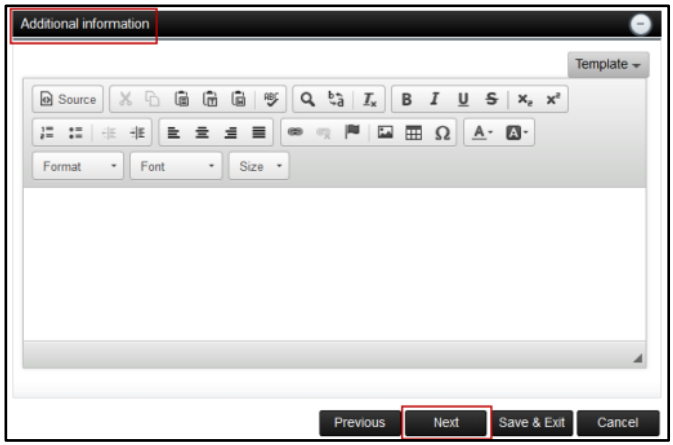Image resolution: width=673 pixels, height=445 pixels.
Task: Open the Format dropdown
Action: point(78,166)
